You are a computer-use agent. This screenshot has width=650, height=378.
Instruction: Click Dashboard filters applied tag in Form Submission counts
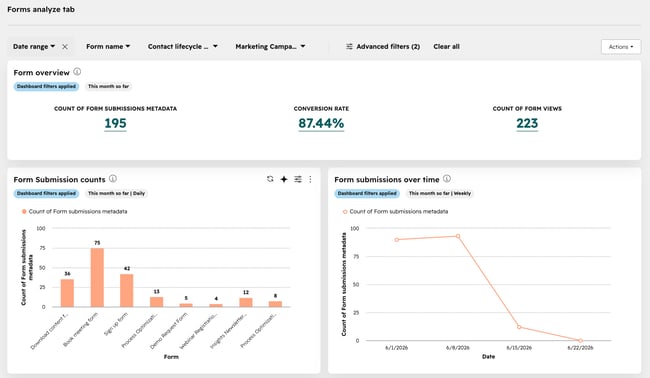46,193
